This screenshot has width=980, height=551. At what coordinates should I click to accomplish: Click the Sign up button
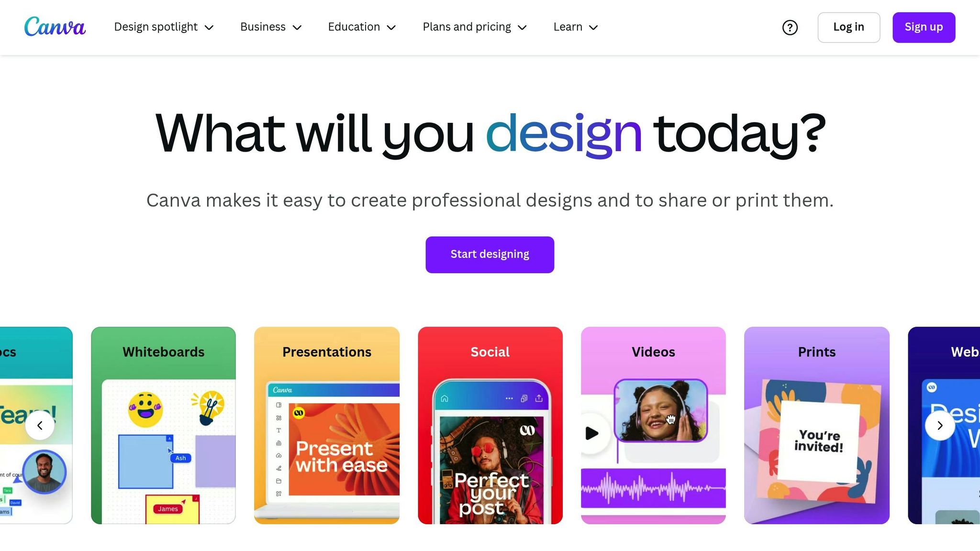click(x=924, y=27)
